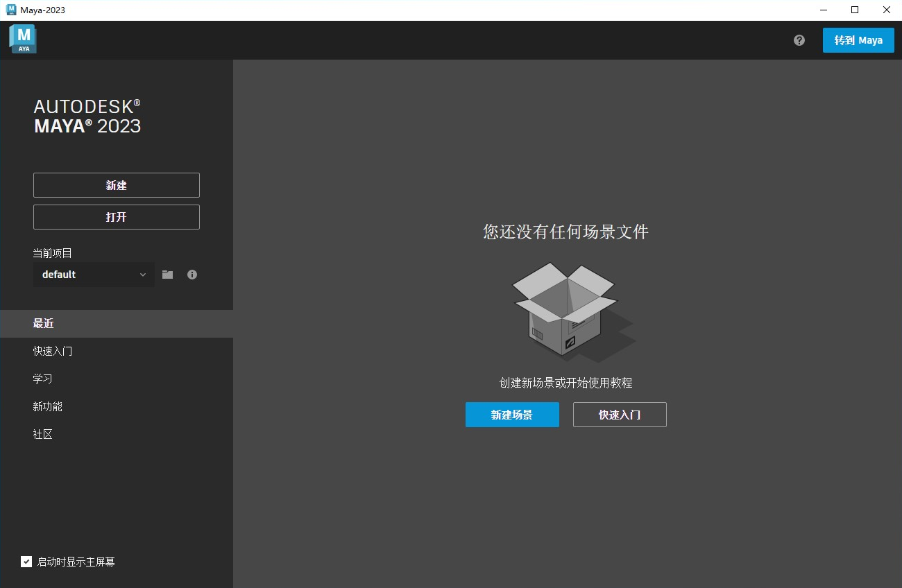
Task: Click the Maya title bar app icon
Action: [11, 10]
